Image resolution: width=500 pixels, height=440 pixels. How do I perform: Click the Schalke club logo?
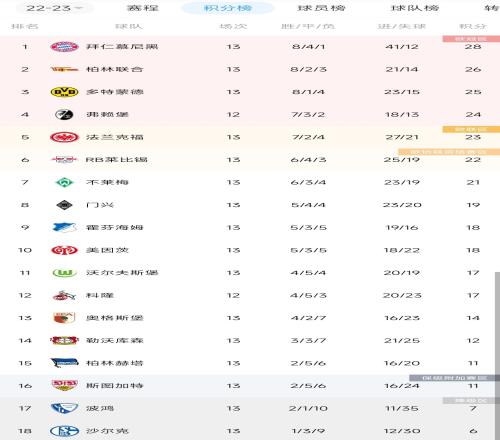click(x=64, y=431)
